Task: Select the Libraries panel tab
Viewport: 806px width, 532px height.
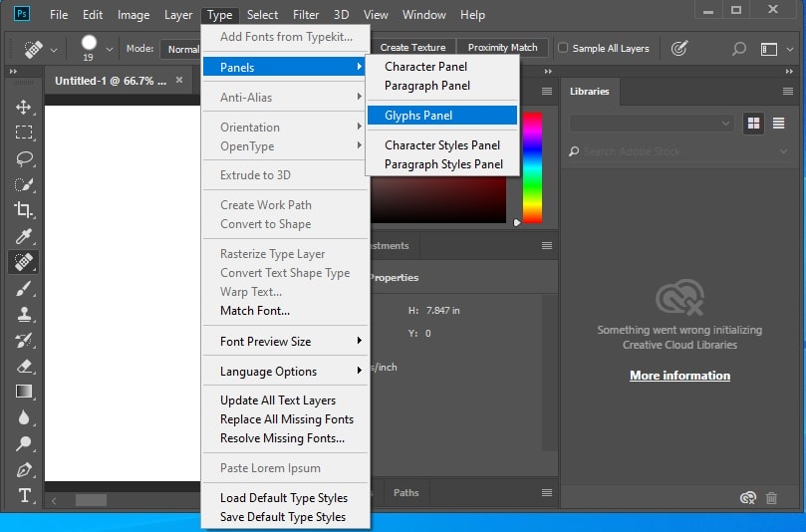Action: [589, 91]
